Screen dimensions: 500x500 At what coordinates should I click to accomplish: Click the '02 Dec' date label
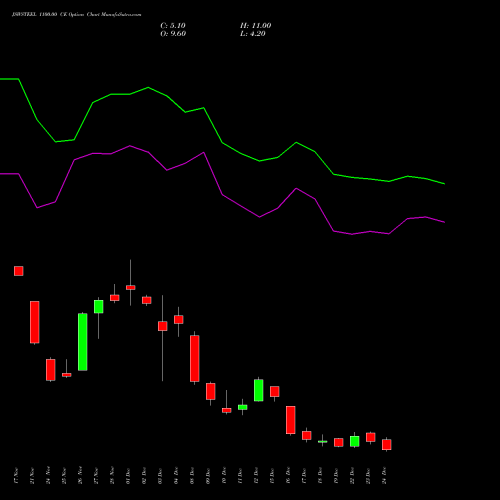(144, 476)
